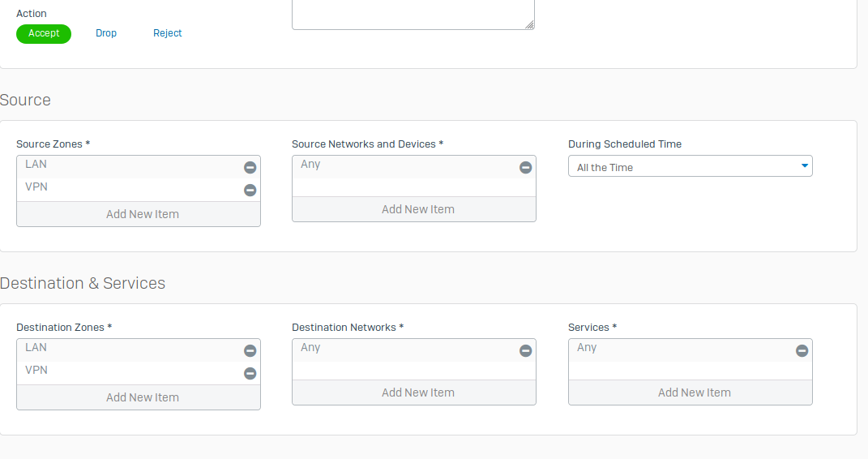Remove LAN from Source Zones

(250, 167)
